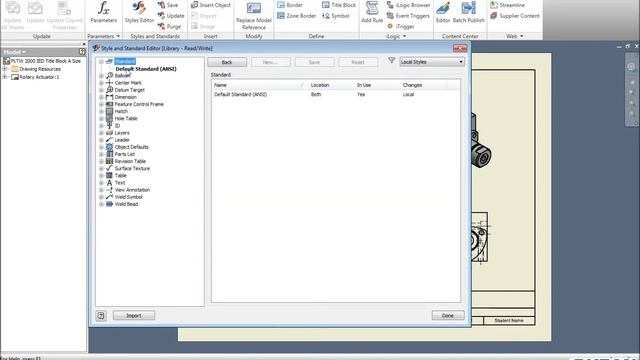This screenshot has width=640, height=360.
Task: Sort by the Location column header
Action: click(331, 85)
